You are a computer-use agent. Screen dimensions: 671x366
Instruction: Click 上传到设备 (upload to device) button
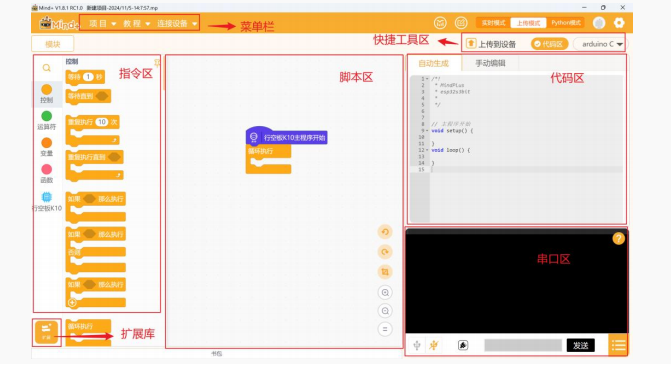491,44
